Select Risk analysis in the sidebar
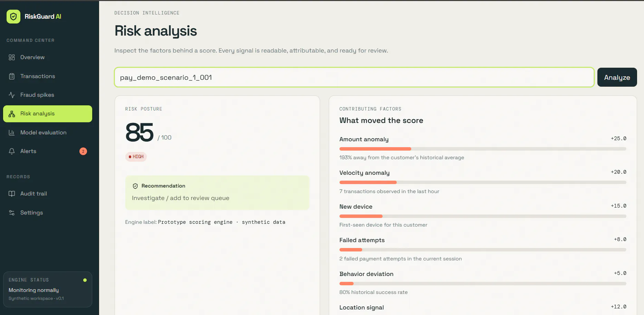 point(48,114)
